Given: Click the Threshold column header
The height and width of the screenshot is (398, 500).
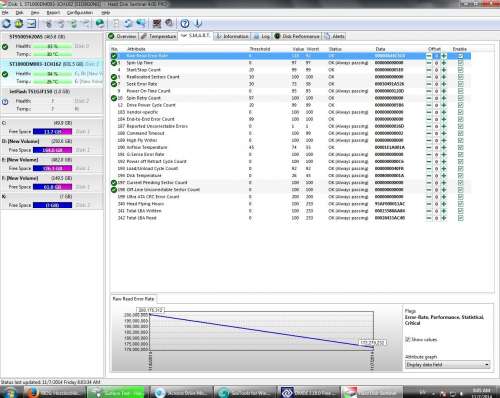Looking at the screenshot, I should point(259,49).
